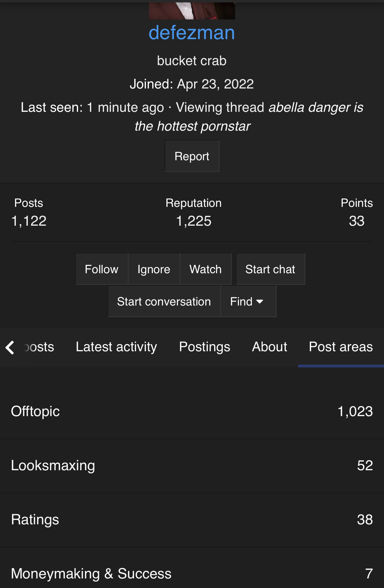
Task: Open the Looksmaxing post area row
Action: 192,466
